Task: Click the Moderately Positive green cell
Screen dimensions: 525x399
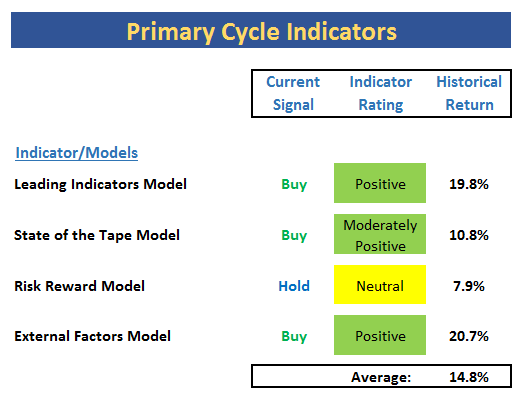Action: (380, 234)
